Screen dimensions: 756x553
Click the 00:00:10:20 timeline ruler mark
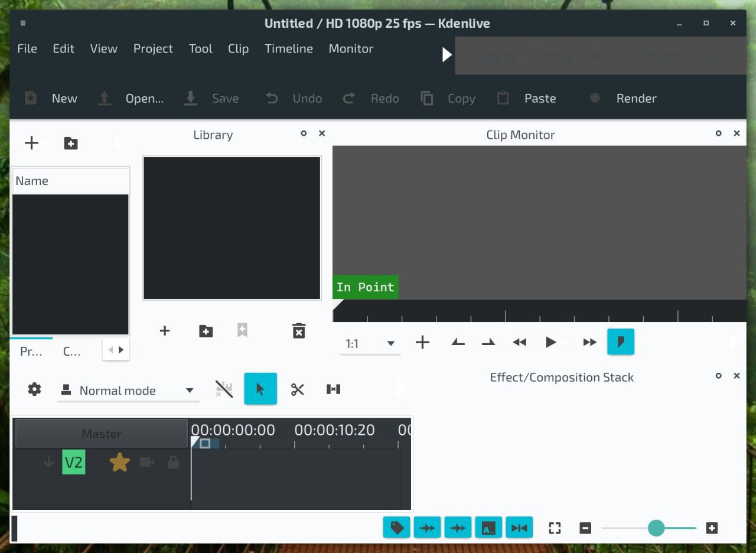click(335, 430)
